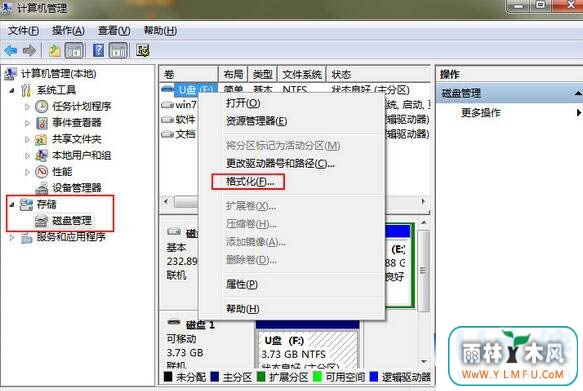The image size is (583, 391).
Task: Click the Up one level folder icon
Action: (55, 50)
